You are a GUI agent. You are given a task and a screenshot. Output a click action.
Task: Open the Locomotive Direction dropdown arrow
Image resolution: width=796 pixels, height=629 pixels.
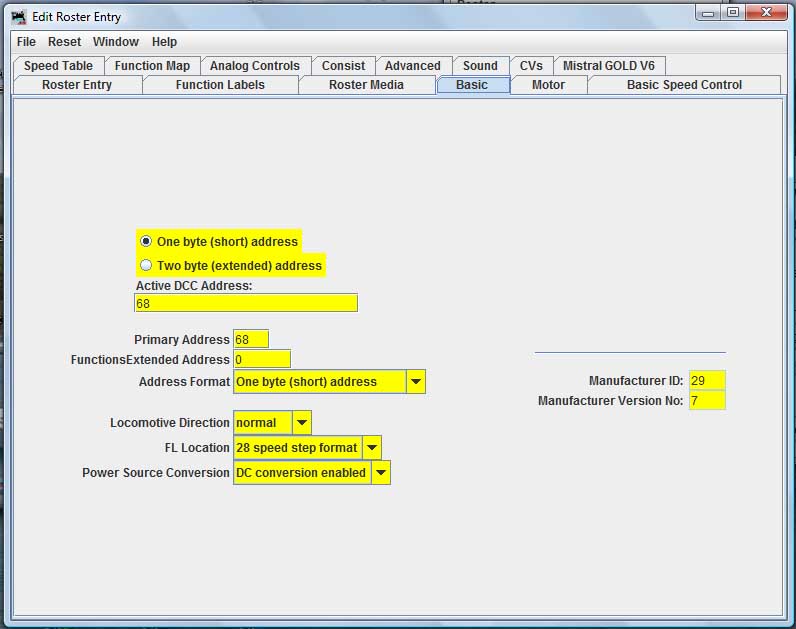pyautogui.click(x=302, y=423)
